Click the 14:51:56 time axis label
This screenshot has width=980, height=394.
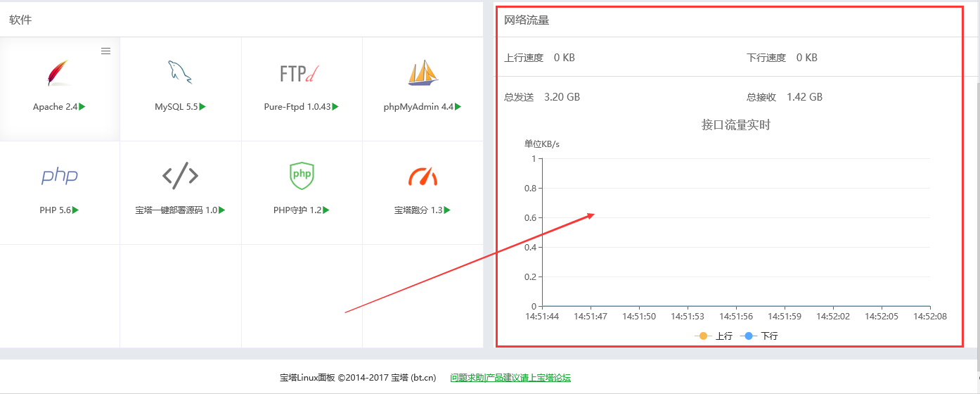click(x=736, y=317)
